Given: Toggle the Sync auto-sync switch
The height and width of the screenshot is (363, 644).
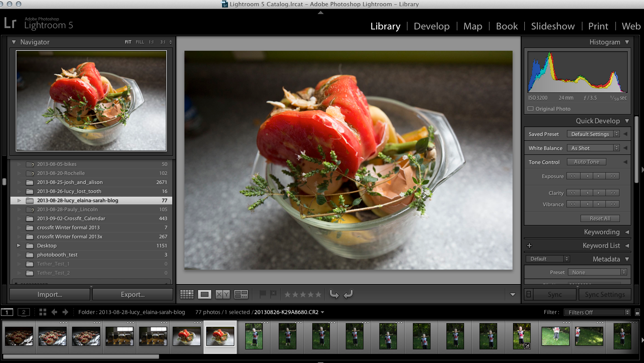Looking at the screenshot, I should click(528, 295).
